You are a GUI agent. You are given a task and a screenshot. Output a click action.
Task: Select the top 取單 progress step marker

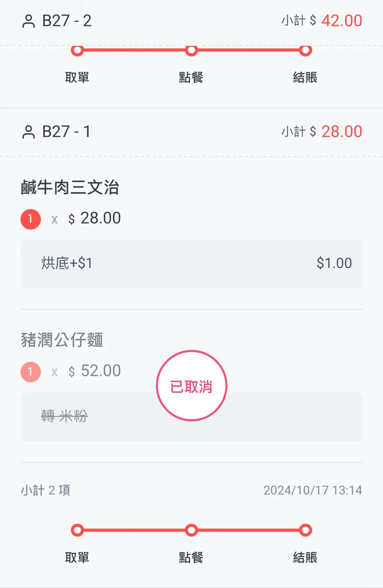point(77,51)
